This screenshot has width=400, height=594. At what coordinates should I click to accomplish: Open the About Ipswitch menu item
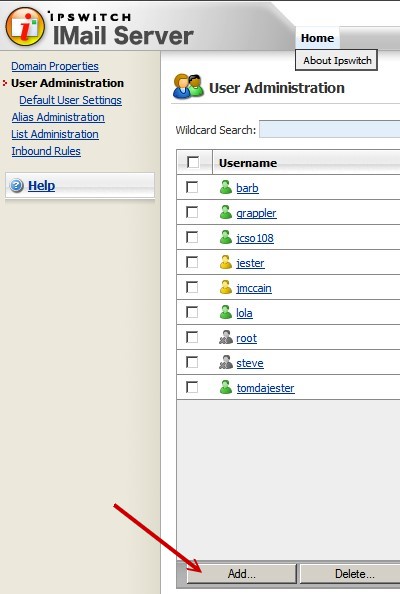point(337,60)
